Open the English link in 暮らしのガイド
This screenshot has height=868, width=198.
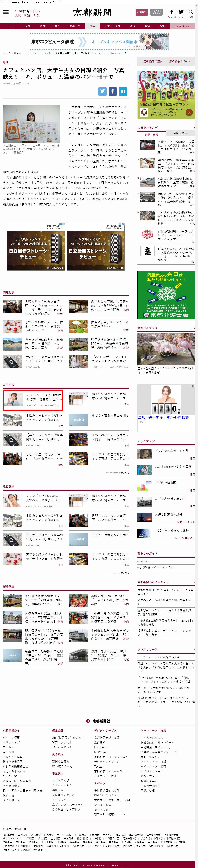[144, 561]
